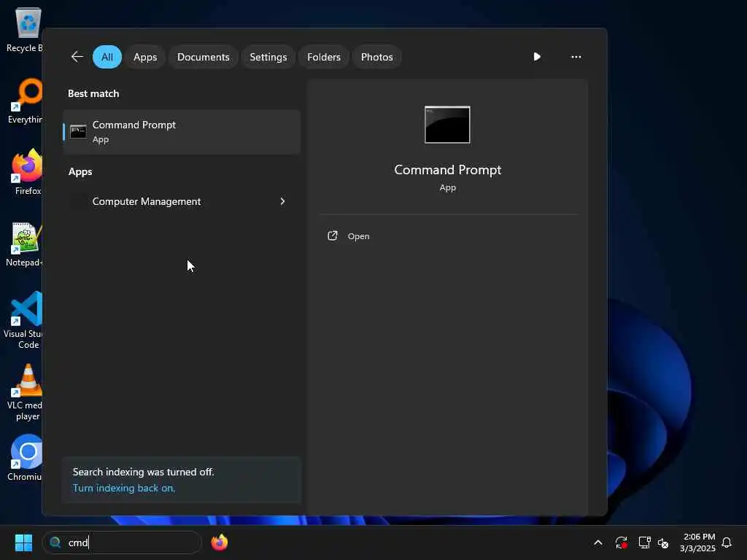Select the All filter tab

[x=107, y=57]
